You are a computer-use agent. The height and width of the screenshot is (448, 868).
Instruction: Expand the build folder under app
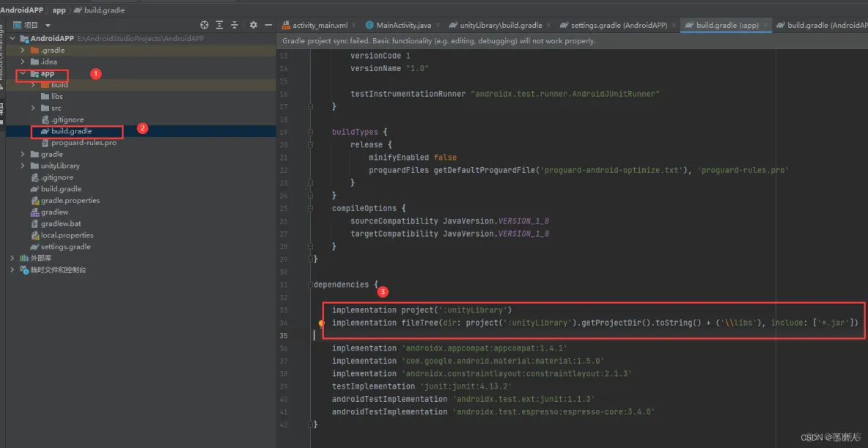pyautogui.click(x=33, y=85)
